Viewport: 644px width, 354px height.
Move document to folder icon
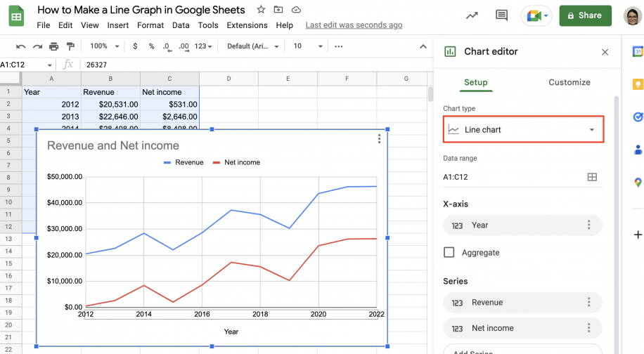[278, 9]
